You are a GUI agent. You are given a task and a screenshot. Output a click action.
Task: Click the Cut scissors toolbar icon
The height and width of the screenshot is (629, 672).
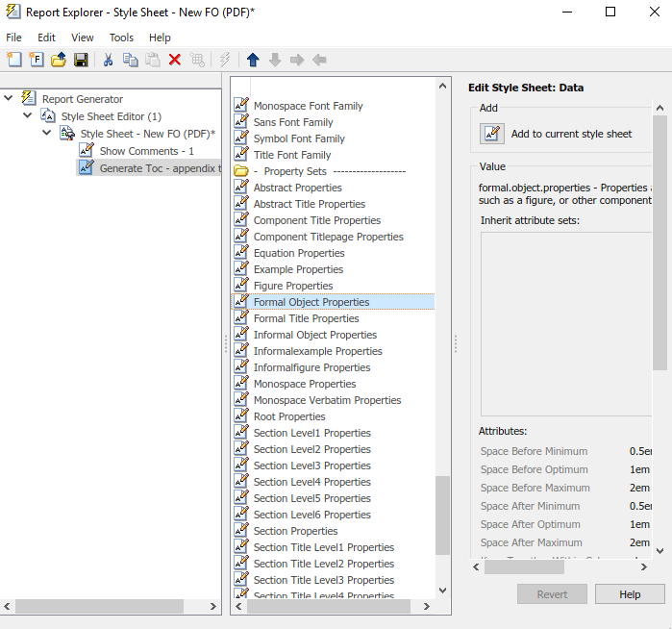[x=108, y=60]
